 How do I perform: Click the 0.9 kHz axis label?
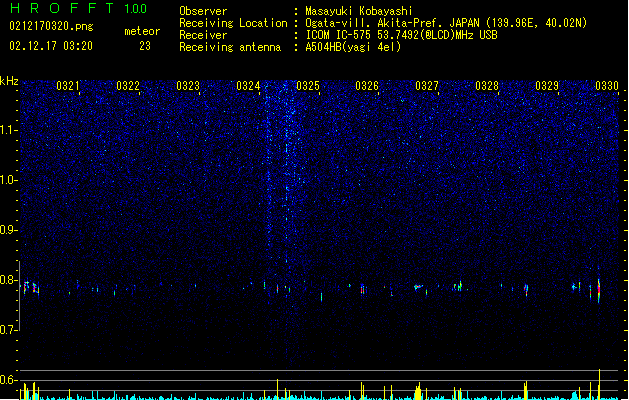(x=8, y=230)
